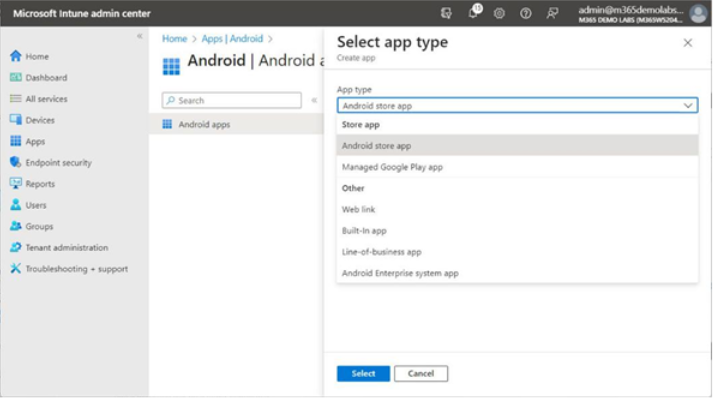Screen dimensions: 713x400
Task: Click the Android apps grid icon in title
Action: tap(171, 66)
